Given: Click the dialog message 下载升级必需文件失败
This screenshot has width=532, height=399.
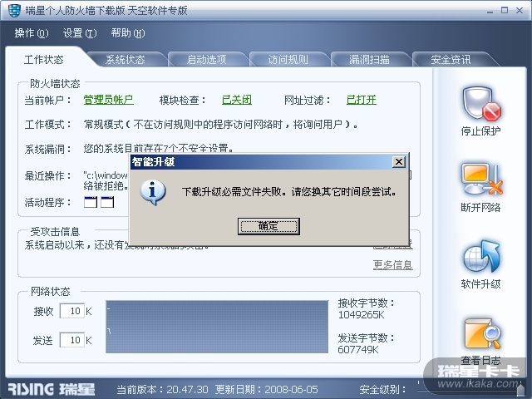Looking at the screenshot, I should click(289, 192).
